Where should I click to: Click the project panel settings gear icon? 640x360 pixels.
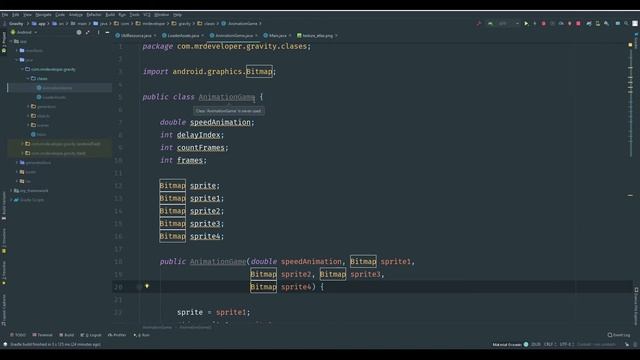79,32
